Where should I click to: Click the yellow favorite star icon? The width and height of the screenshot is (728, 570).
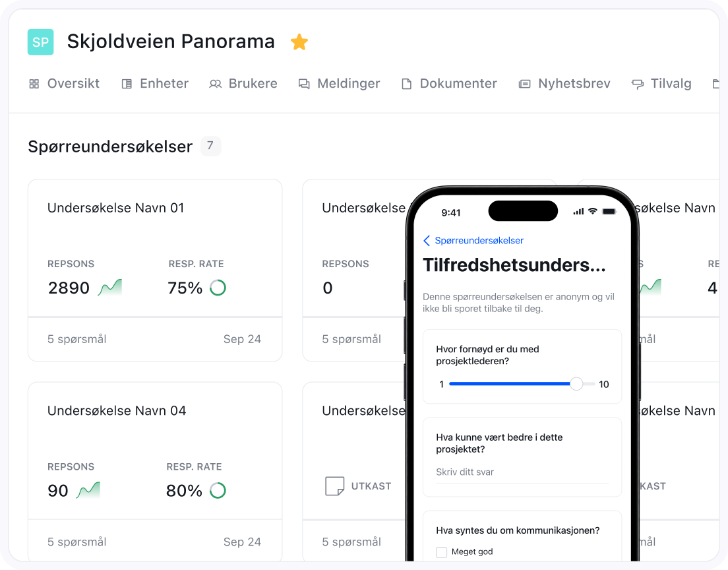click(299, 42)
